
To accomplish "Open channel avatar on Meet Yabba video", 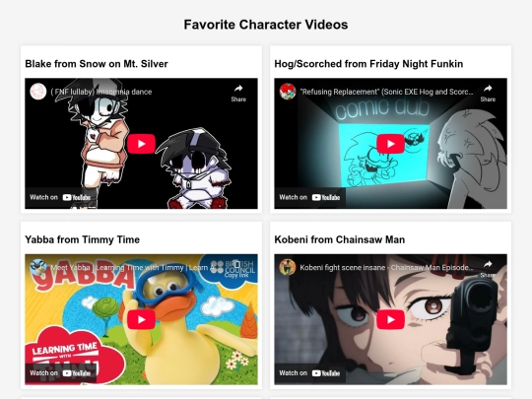I will pyautogui.click(x=38, y=267).
